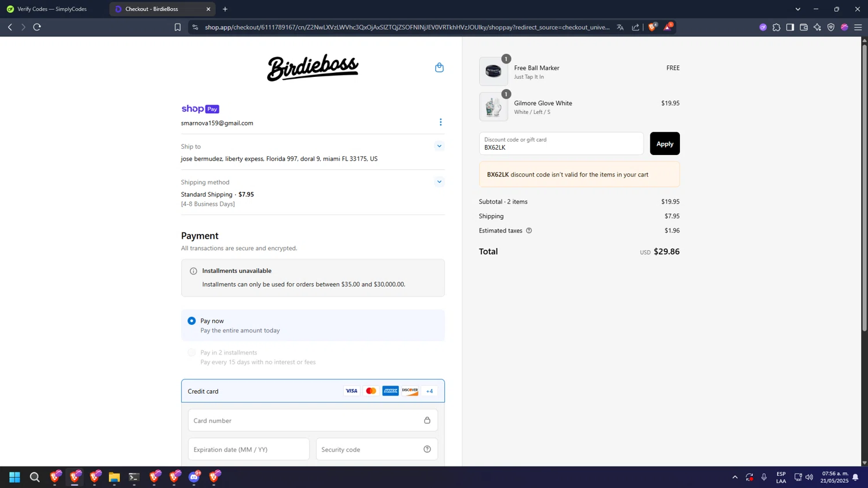868x488 pixels.
Task: Share this page via share icon
Action: tap(635, 27)
